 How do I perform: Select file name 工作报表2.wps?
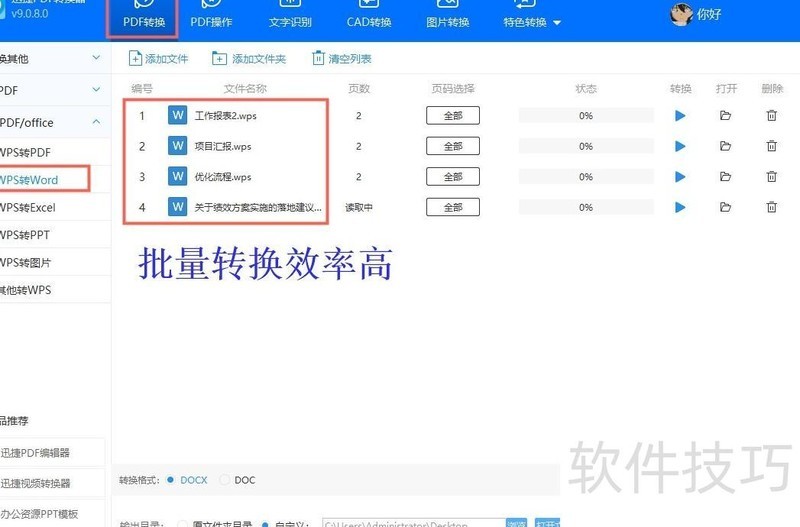pos(226,116)
